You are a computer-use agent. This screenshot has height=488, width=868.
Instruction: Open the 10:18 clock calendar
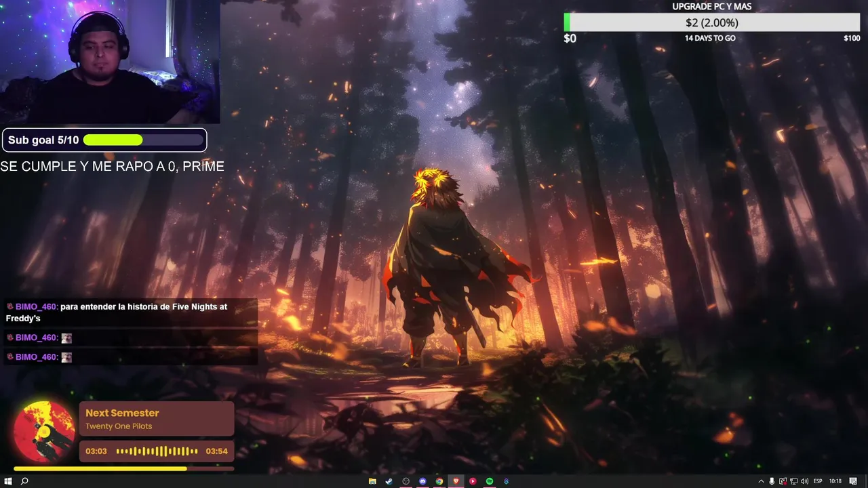(x=835, y=481)
